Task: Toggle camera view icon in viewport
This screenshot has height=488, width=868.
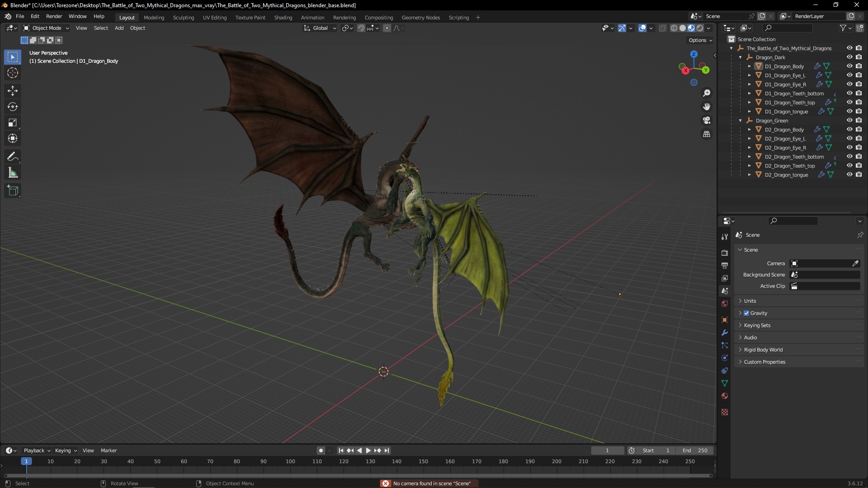Action: (x=707, y=121)
